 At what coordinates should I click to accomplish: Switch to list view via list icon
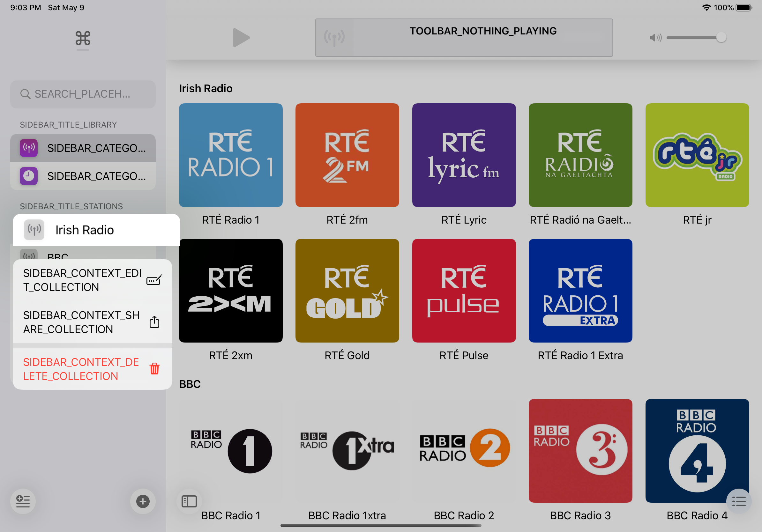tap(738, 501)
